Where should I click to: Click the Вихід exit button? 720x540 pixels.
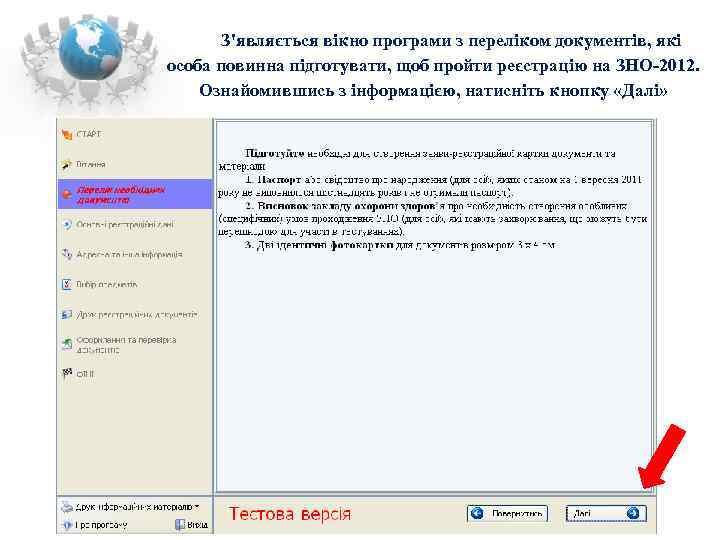pyautogui.click(x=192, y=525)
